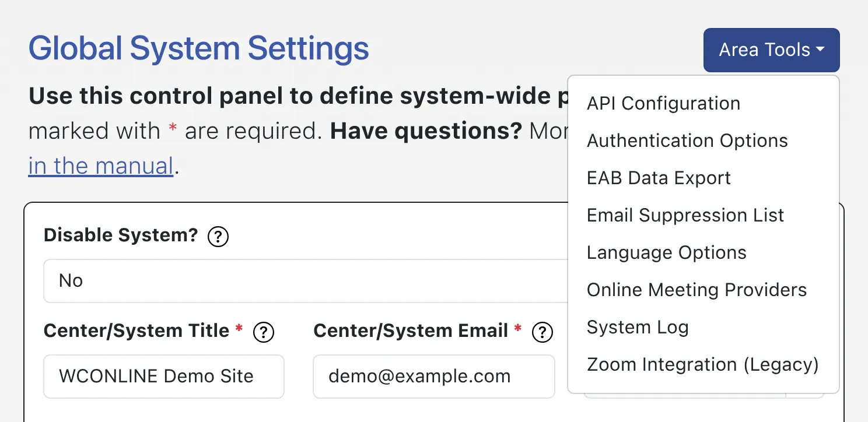868x422 pixels.
Task: Select the Center/System Title label
Action: (136, 331)
